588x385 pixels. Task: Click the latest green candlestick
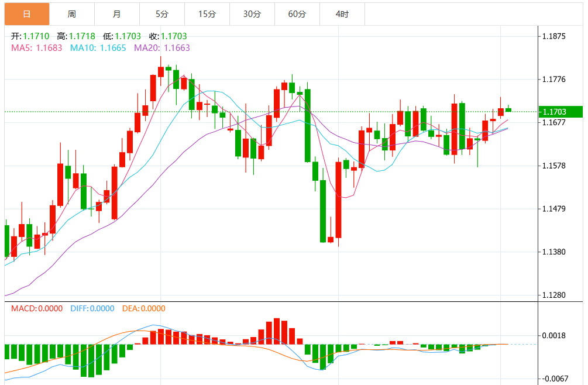point(508,109)
